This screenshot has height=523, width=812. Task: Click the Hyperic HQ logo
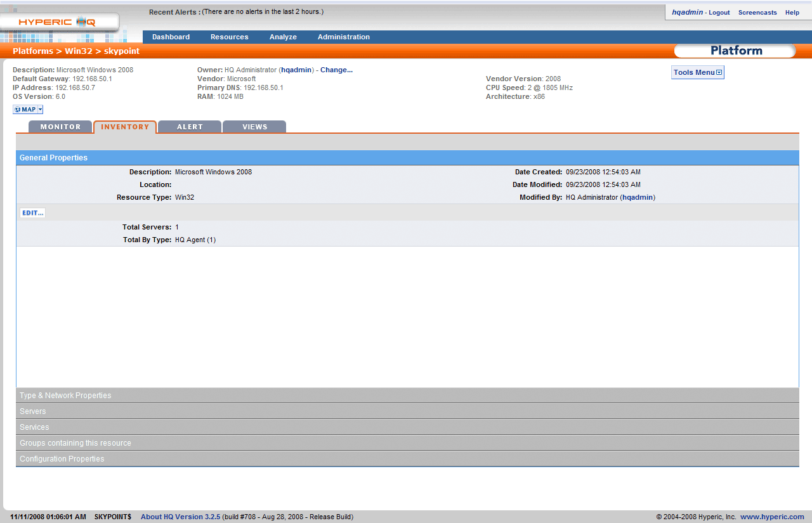pos(57,22)
